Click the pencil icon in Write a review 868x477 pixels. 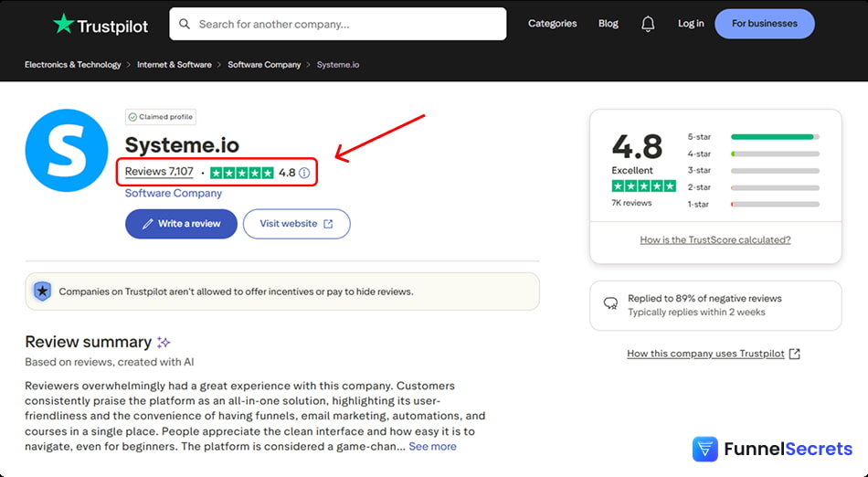pos(147,224)
